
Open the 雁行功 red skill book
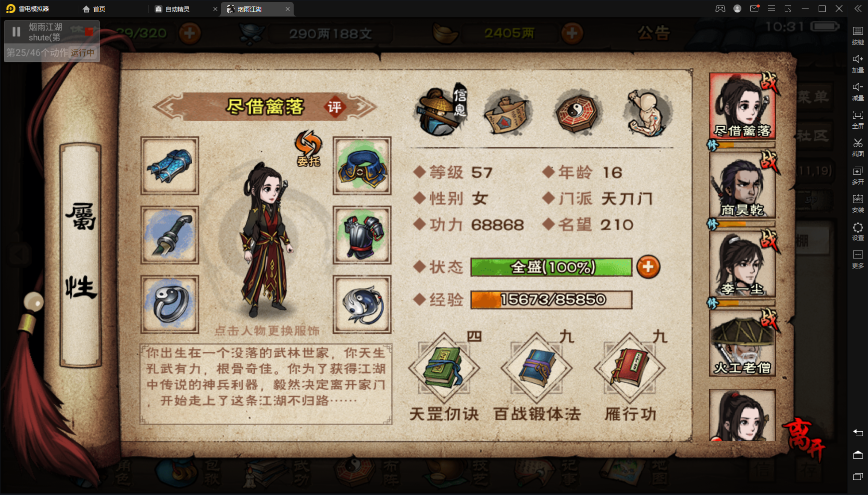630,368
